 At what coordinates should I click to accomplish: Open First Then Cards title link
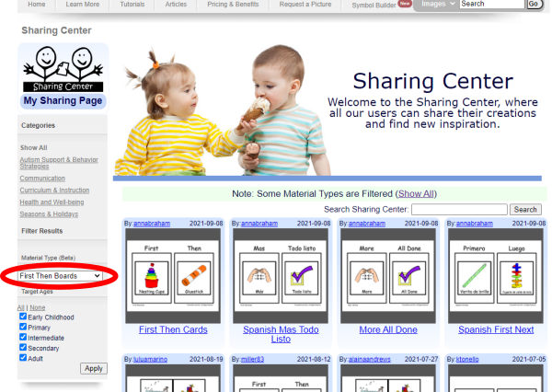tap(173, 329)
